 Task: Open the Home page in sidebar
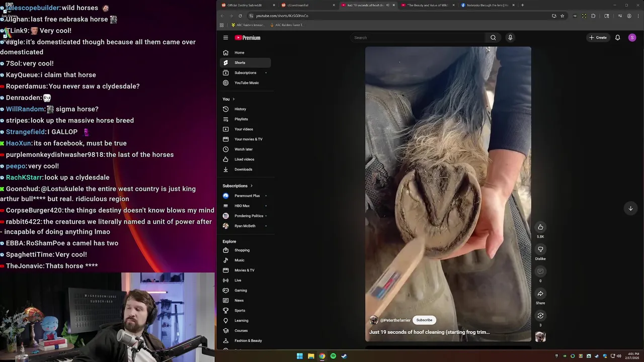(246, 53)
